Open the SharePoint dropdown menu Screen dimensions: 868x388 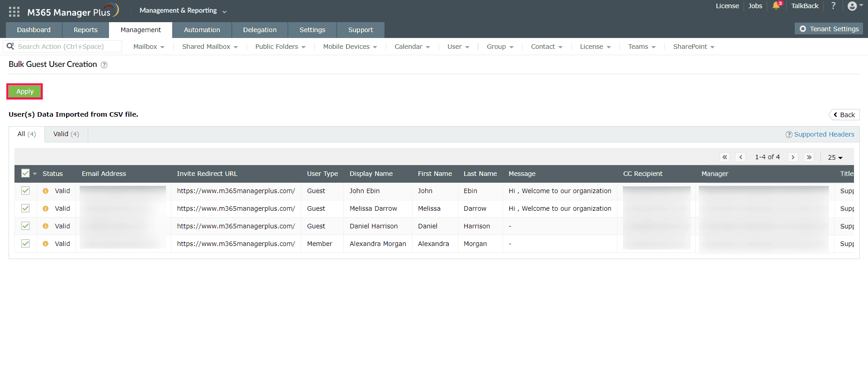694,47
